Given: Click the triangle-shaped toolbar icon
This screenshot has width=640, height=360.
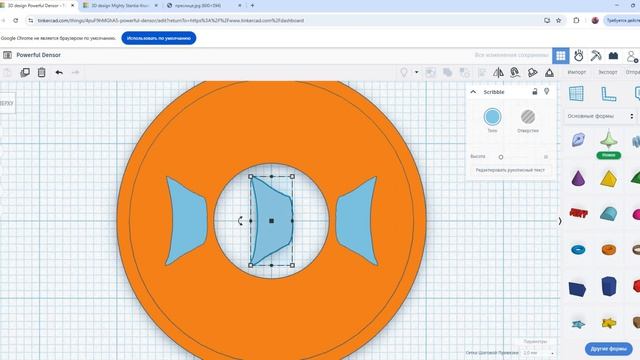Looking at the screenshot, I should point(549,73).
